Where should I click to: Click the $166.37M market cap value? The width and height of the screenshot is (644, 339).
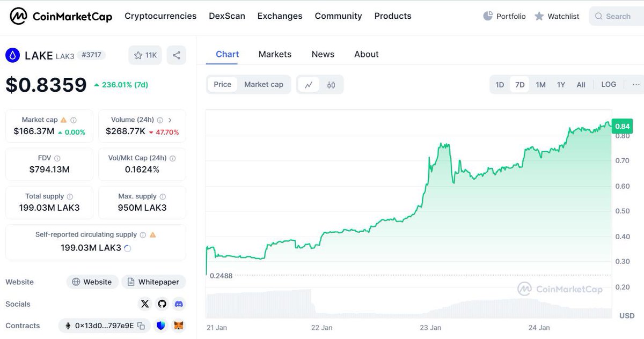34,131
